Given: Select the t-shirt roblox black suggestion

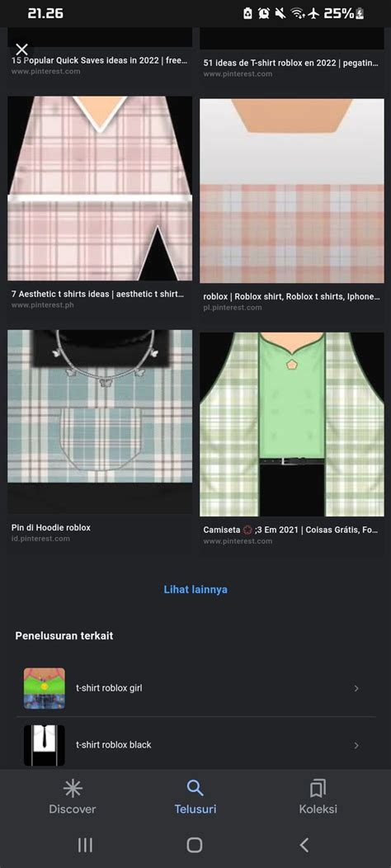Looking at the screenshot, I should click(195, 745).
